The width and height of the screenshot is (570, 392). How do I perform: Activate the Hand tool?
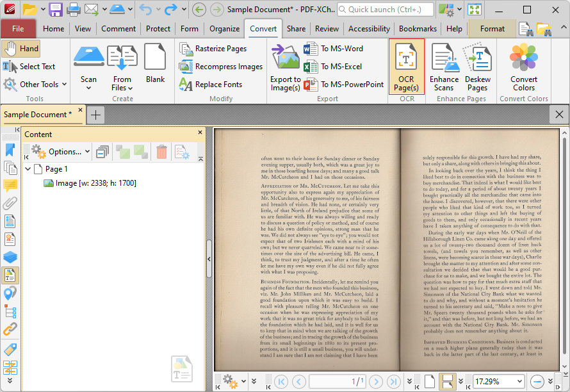(20, 49)
